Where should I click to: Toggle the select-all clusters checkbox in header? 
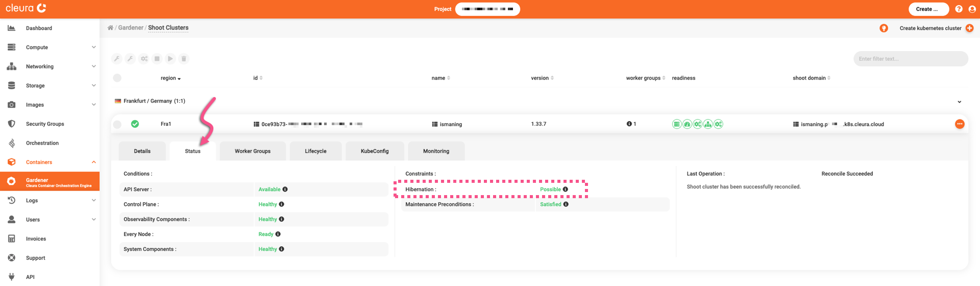point(117,78)
